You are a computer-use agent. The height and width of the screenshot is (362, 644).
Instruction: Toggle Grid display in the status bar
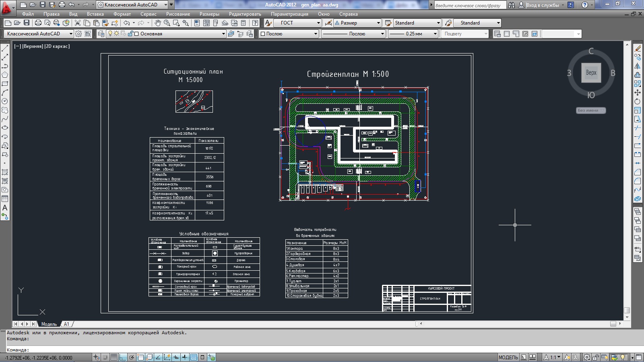pos(114,357)
